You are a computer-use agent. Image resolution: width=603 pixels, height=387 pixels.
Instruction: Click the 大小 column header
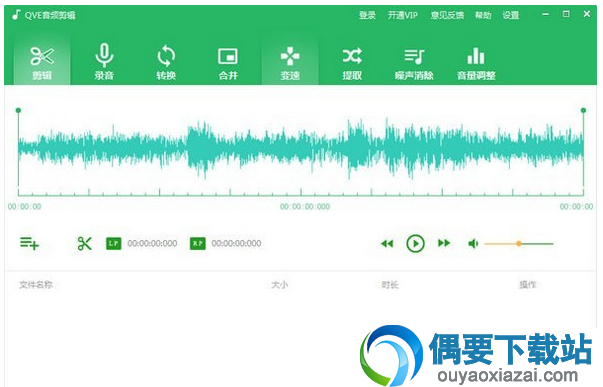coord(280,285)
